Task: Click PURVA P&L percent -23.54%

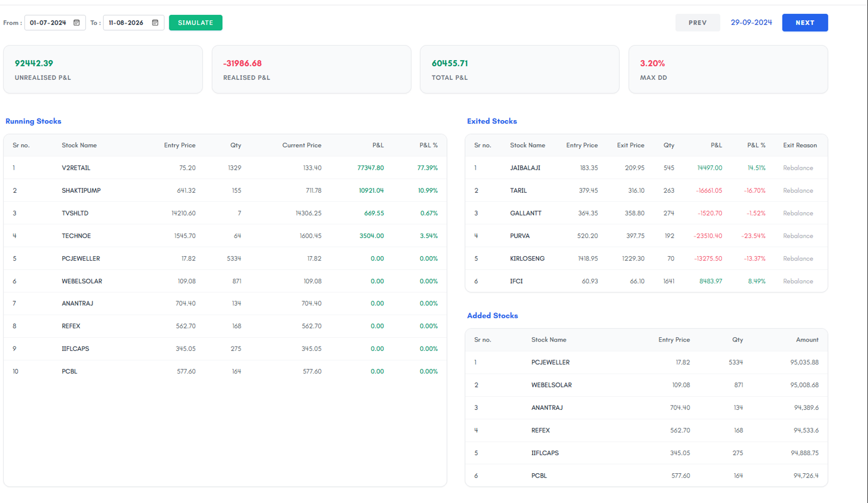Action: (x=753, y=236)
